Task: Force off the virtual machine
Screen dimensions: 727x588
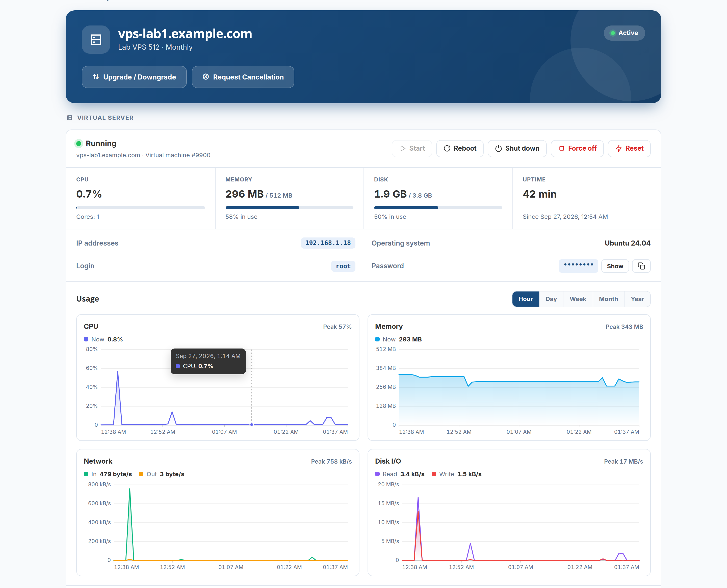Action: click(x=577, y=148)
